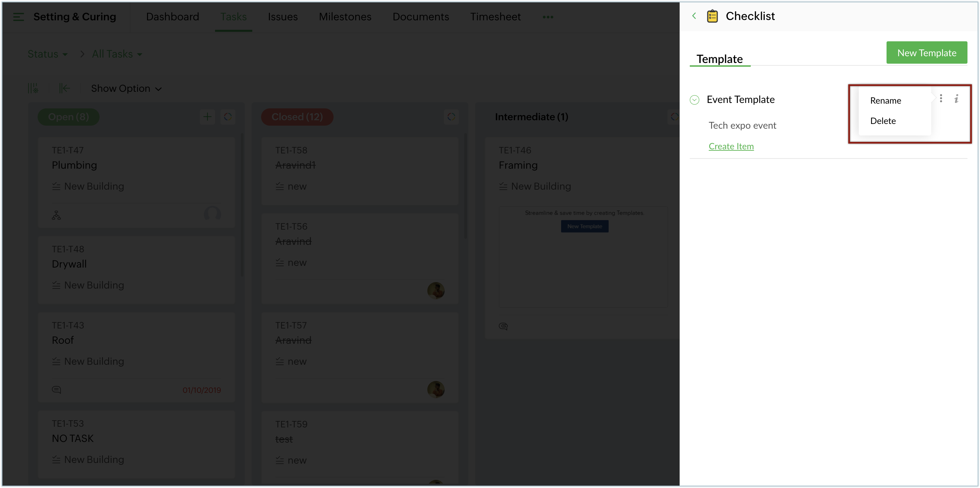This screenshot has height=488, width=980.
Task: Switch to the Milestones tab
Action: [x=345, y=17]
